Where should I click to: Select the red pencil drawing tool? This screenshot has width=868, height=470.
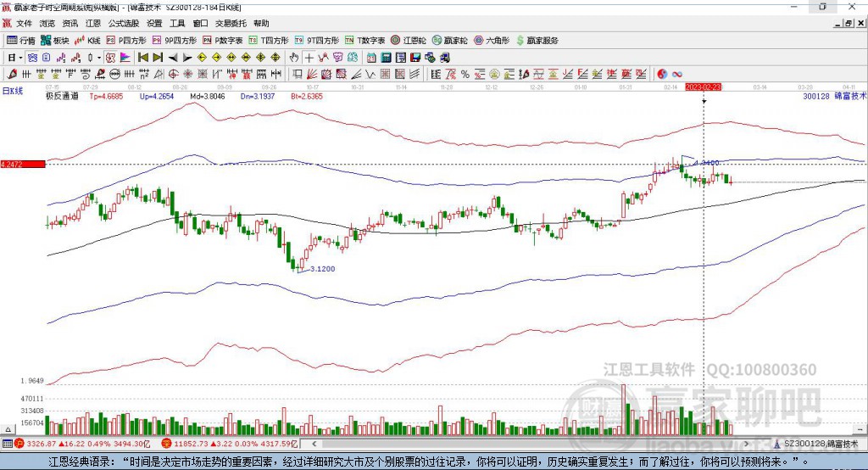pos(12,75)
